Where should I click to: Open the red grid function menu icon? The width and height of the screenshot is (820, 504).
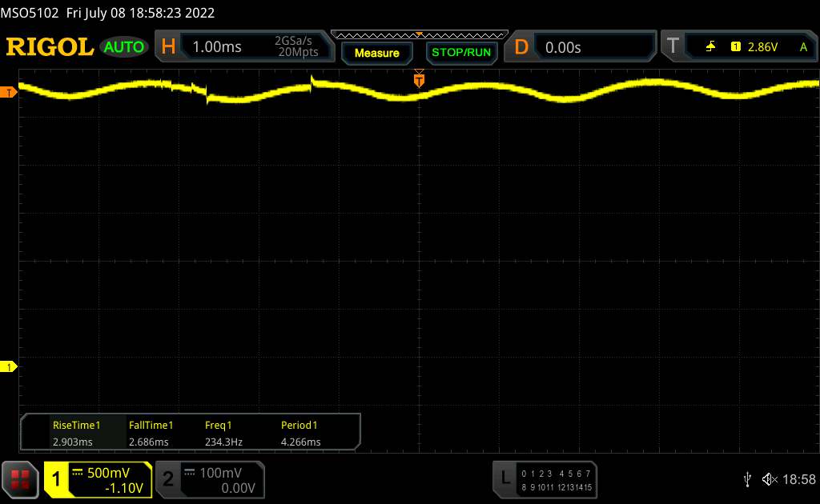coord(21,478)
